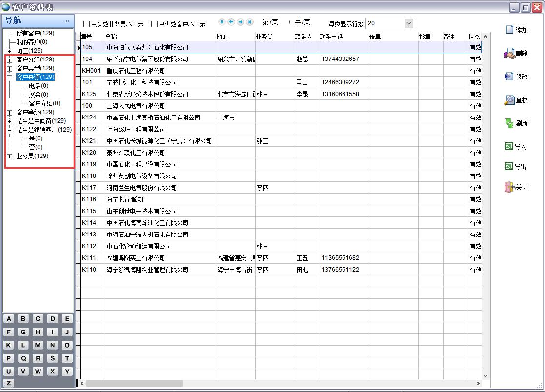Toggle 已失效客户不显示 checkbox

click(x=155, y=24)
